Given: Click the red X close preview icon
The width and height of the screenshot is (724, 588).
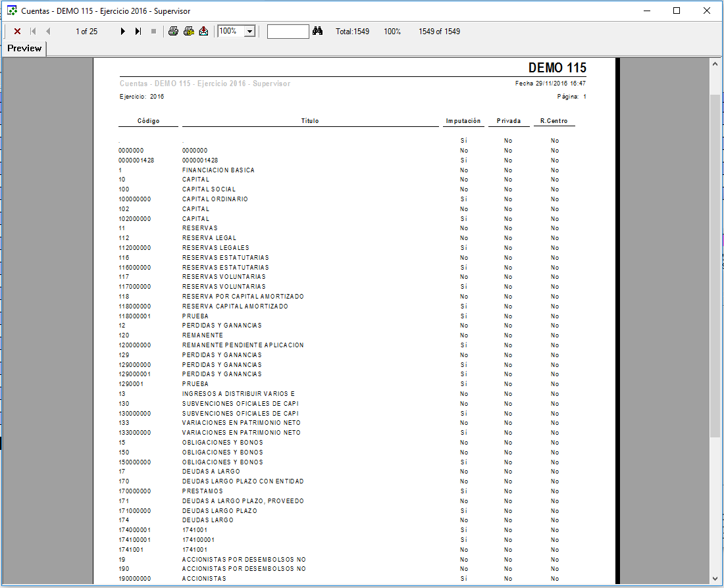Looking at the screenshot, I should (x=17, y=32).
